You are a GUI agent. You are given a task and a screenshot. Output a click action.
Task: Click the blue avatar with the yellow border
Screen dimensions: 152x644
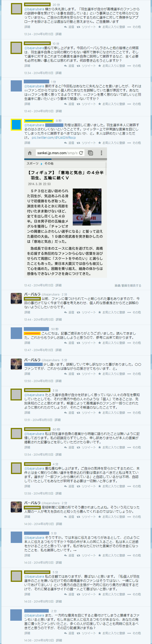point(16,125)
